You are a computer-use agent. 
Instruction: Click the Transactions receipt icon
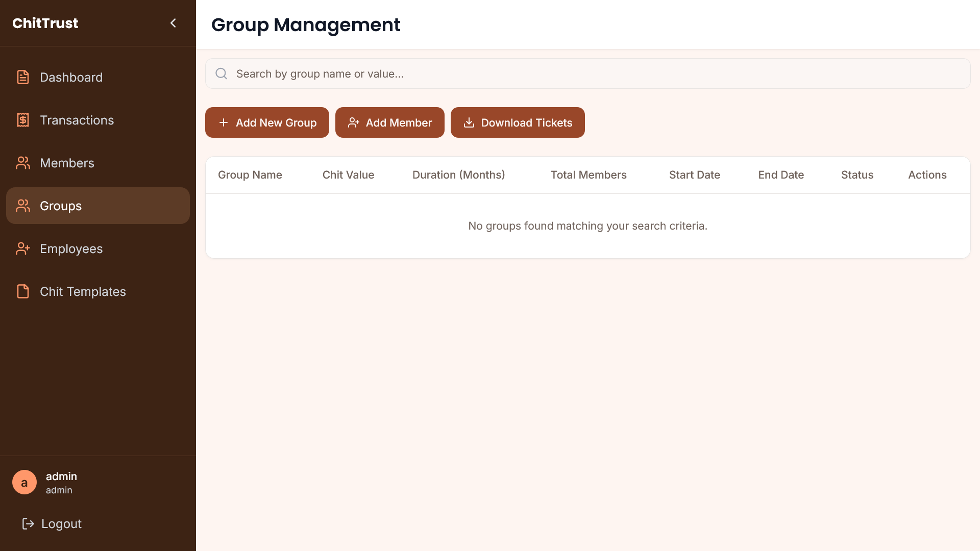23,120
